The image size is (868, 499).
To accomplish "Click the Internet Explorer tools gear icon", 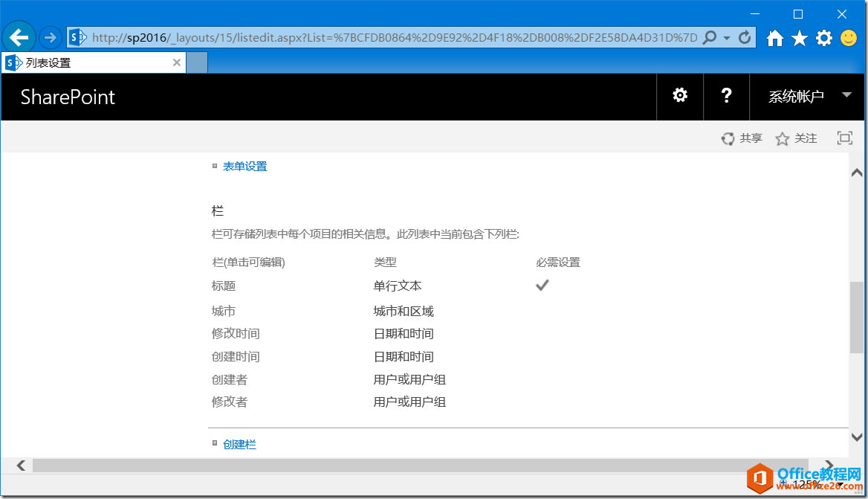I will click(824, 37).
